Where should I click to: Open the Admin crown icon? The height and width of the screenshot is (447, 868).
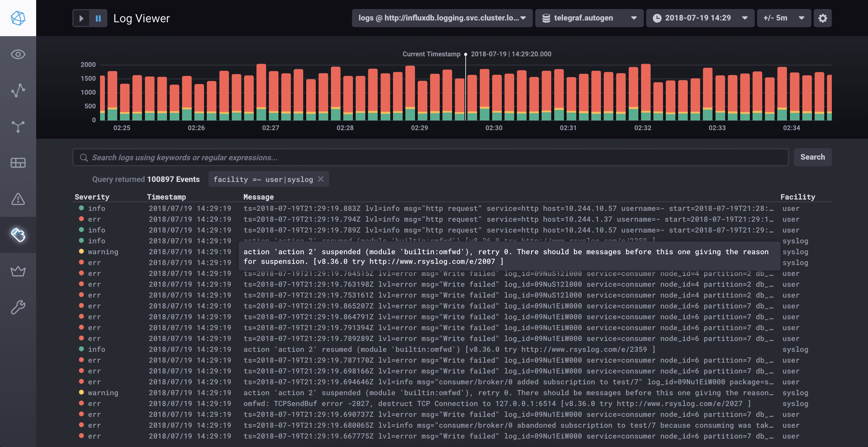click(x=18, y=271)
